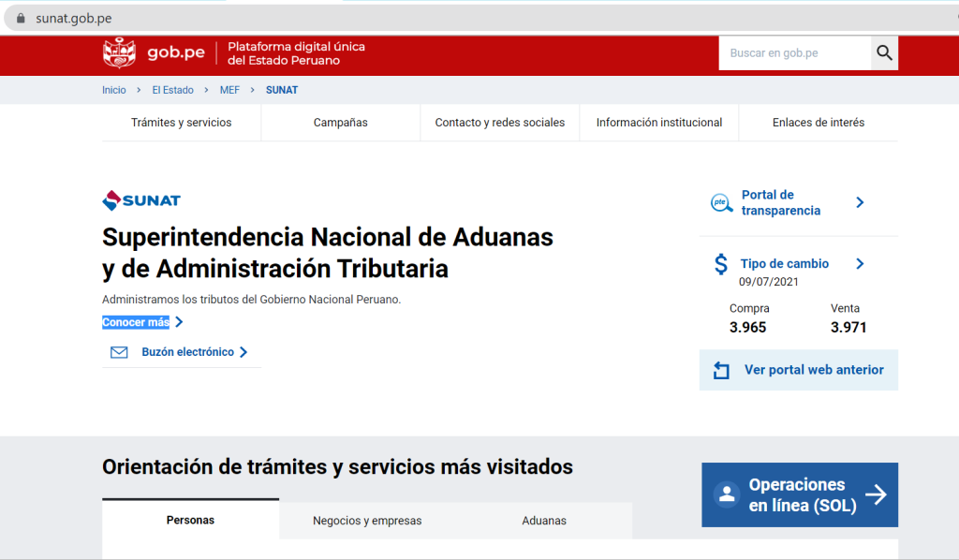Click the Portal de transparencia magnifier icon
The image size is (959, 560).
(721, 203)
